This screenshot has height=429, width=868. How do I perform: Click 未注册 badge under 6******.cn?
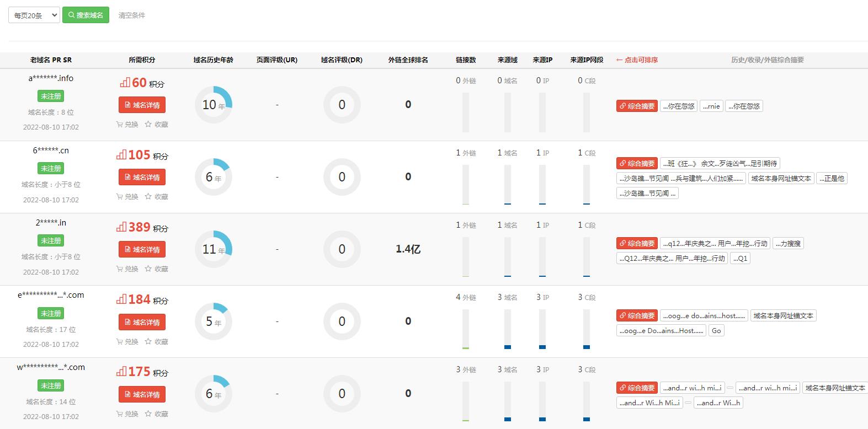pyautogui.click(x=51, y=168)
